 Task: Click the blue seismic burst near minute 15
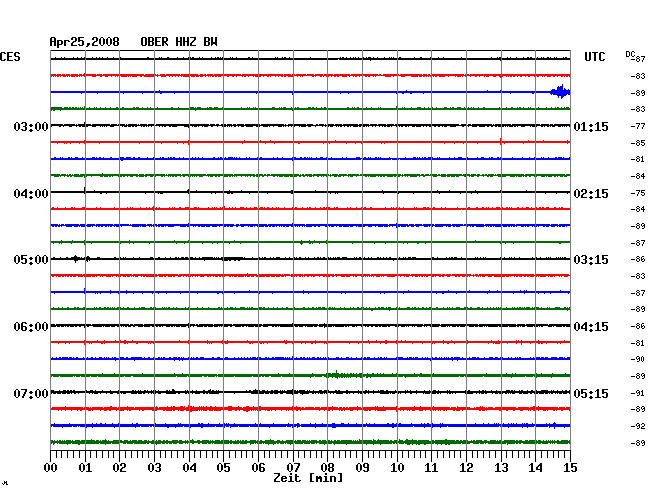pos(560,92)
